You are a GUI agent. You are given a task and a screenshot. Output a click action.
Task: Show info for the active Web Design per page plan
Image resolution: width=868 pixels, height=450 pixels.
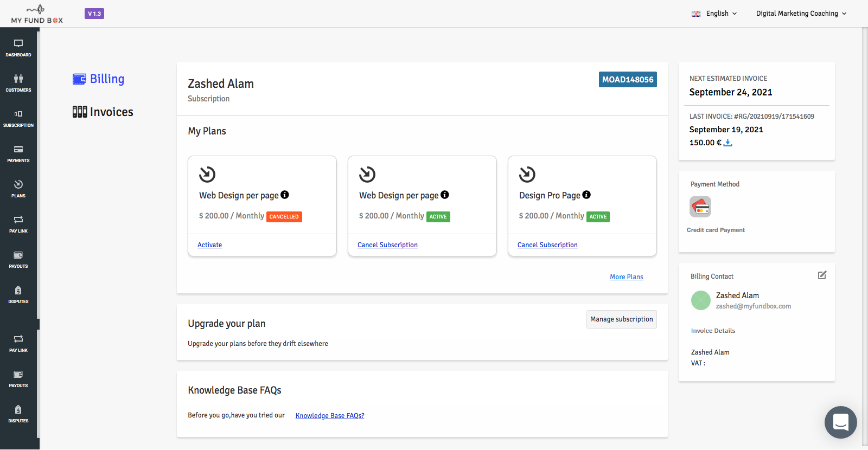pos(445,195)
